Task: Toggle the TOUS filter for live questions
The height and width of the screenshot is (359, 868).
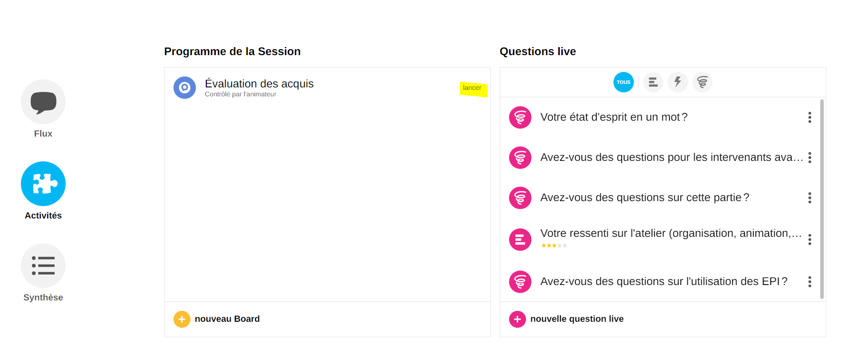Action: pyautogui.click(x=623, y=82)
